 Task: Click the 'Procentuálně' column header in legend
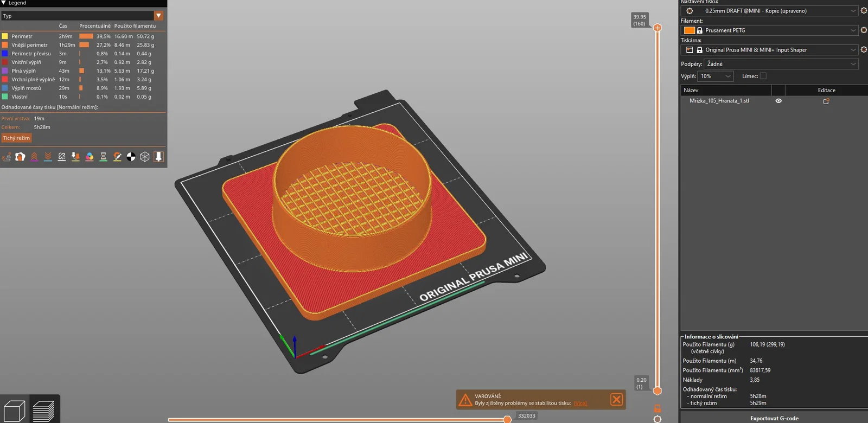click(x=95, y=26)
